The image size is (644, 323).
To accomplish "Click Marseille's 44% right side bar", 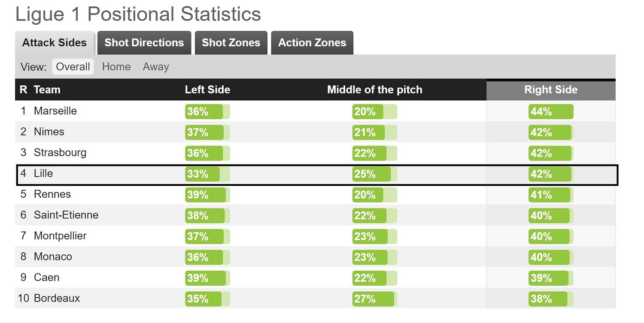I will click(550, 112).
